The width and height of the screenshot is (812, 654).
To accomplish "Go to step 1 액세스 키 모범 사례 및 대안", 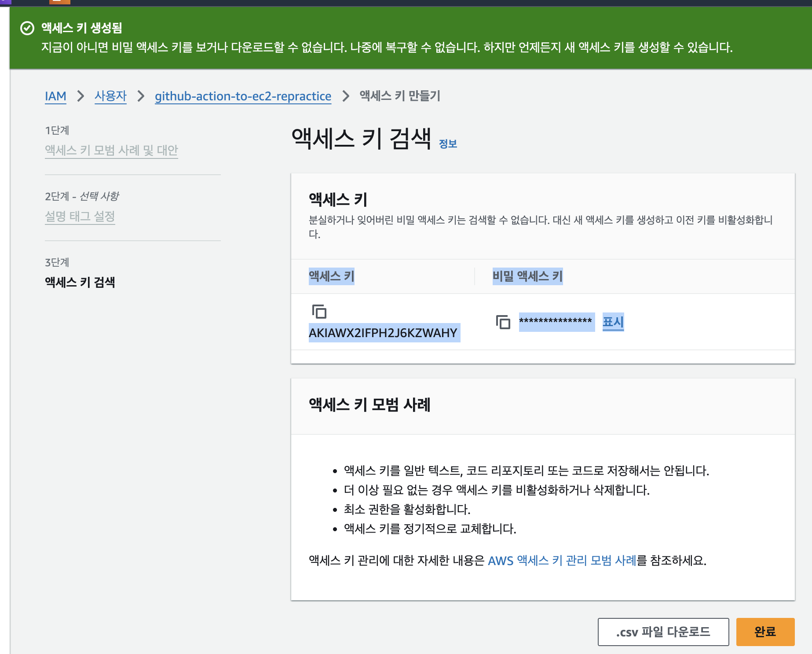I will click(x=111, y=150).
